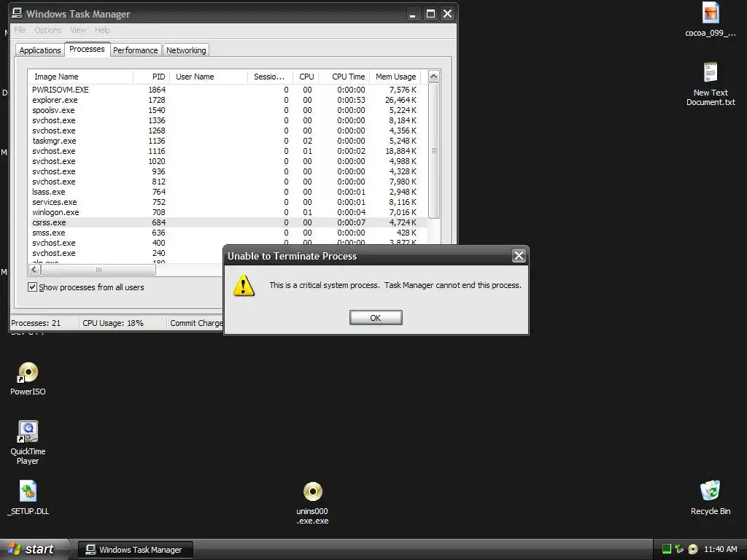
Task: Select the spoolsv.exe process row
Action: 228,110
